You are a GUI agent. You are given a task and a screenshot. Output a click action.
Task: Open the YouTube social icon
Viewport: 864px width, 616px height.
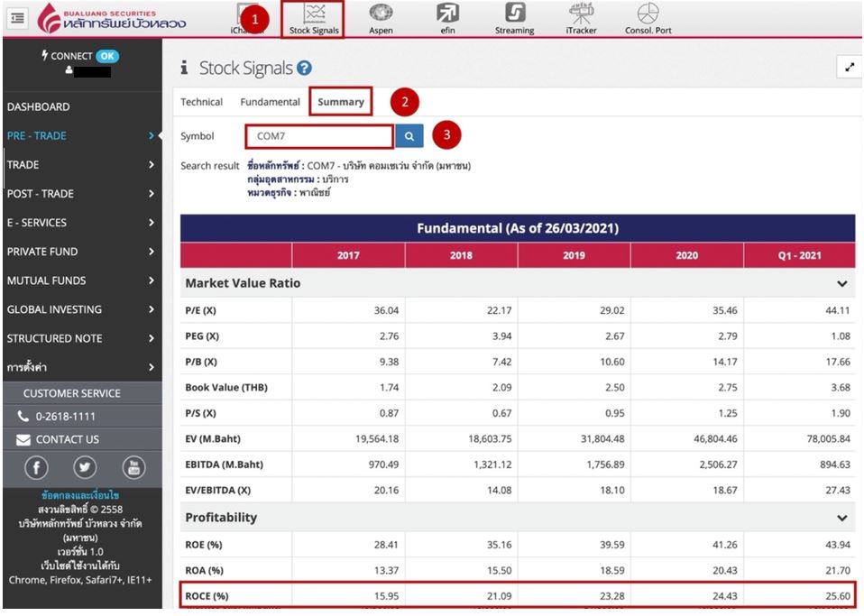(133, 468)
